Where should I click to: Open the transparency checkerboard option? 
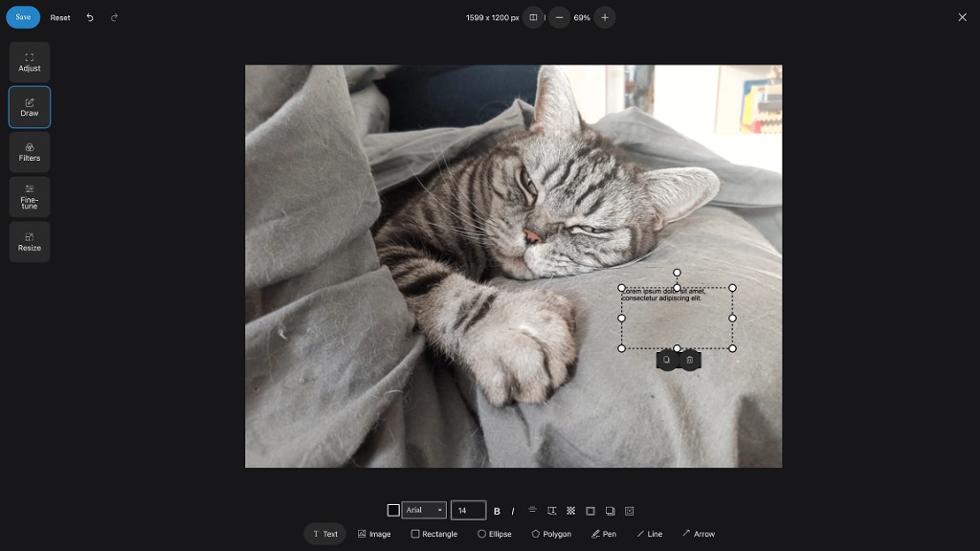(570, 511)
